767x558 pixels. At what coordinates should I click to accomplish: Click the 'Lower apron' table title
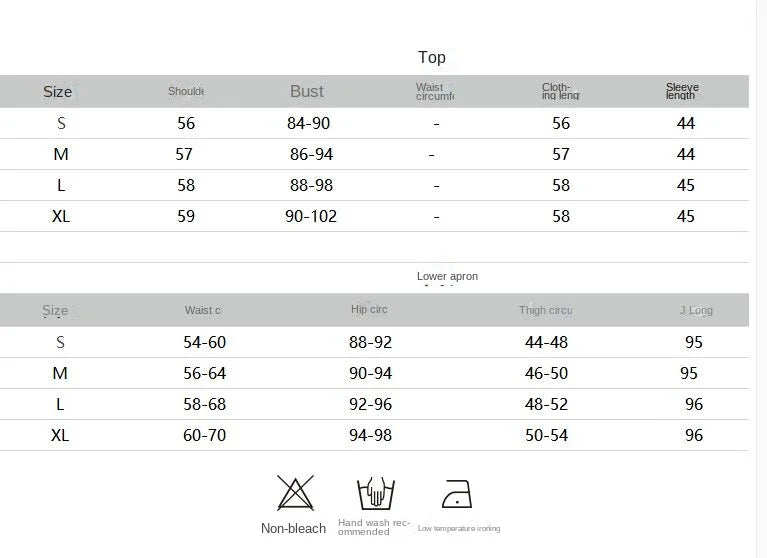pos(447,276)
